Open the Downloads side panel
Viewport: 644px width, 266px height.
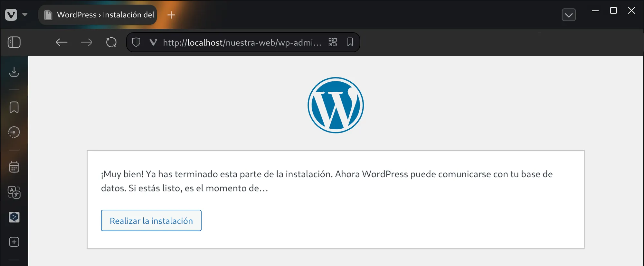(x=14, y=72)
